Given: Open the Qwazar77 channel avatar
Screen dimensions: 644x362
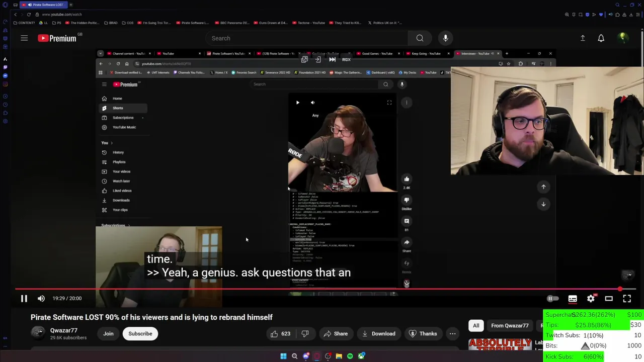Looking at the screenshot, I should tap(38, 333).
